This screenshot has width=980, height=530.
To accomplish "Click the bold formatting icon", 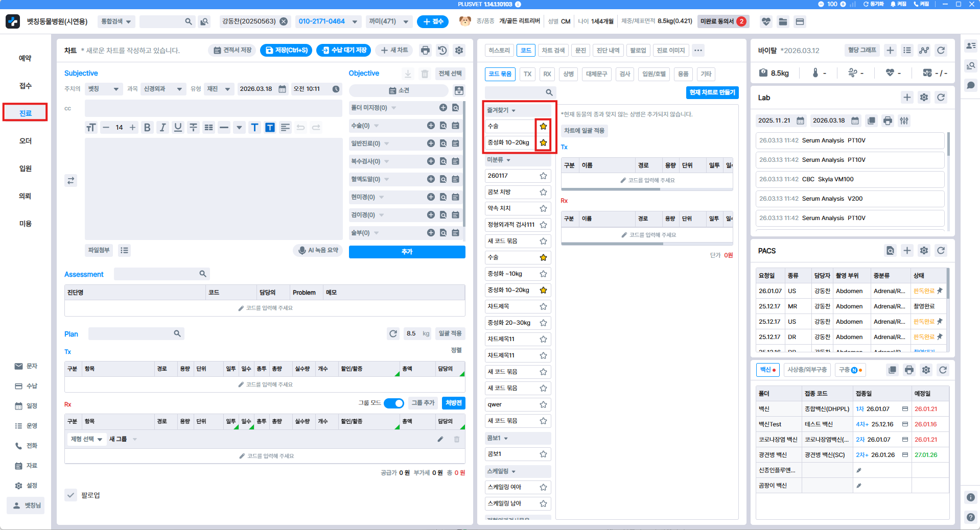I will click(147, 127).
